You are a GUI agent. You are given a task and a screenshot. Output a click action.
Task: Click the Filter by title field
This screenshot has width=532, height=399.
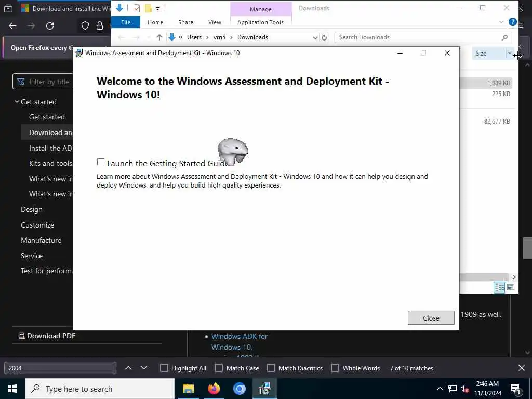[x=43, y=82]
